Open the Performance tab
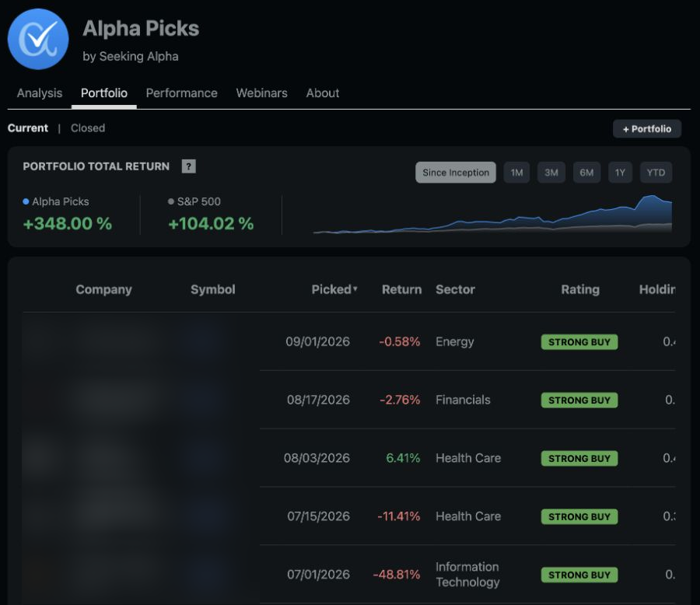Viewport: 700px width, 605px height. (x=182, y=93)
